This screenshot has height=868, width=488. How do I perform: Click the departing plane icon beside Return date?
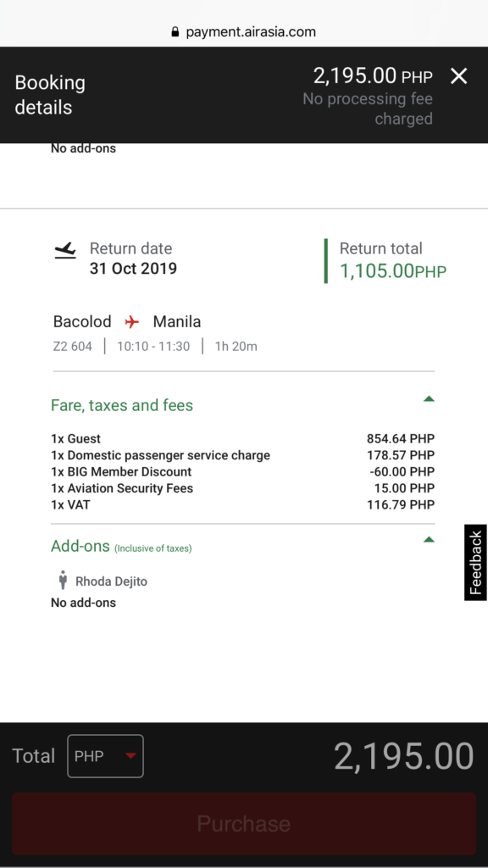(65, 250)
